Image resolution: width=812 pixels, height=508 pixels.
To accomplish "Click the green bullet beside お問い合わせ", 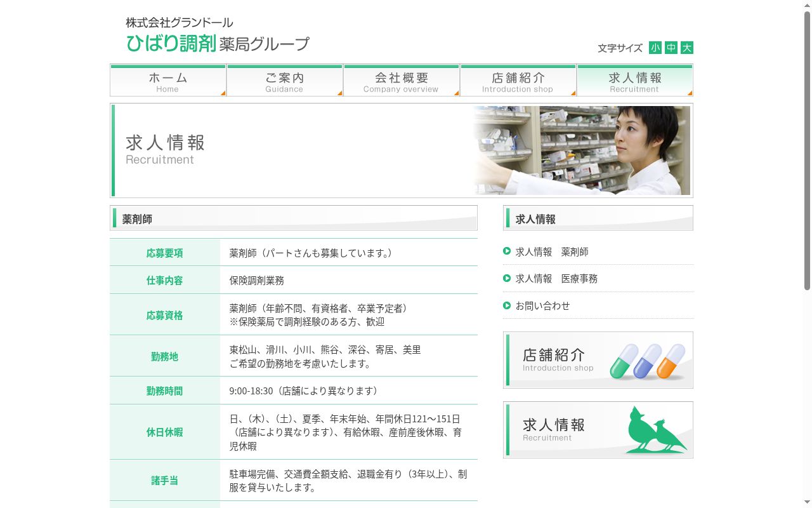I will 507,305.
